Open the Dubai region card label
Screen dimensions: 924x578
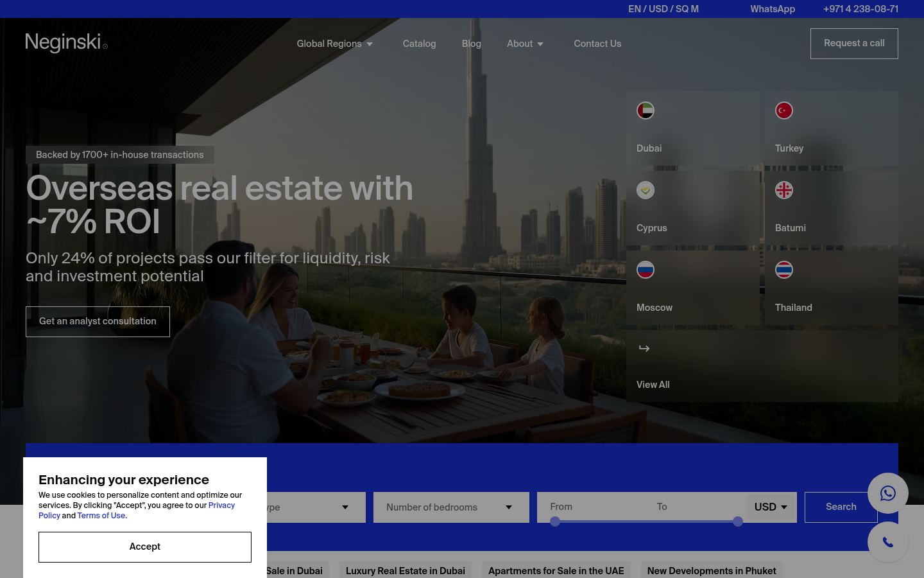click(x=649, y=148)
